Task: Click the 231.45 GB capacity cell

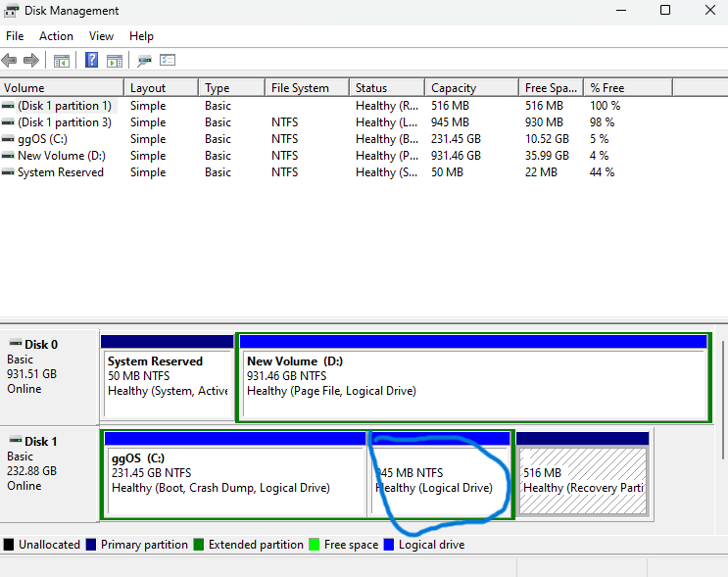Action: coord(456,139)
